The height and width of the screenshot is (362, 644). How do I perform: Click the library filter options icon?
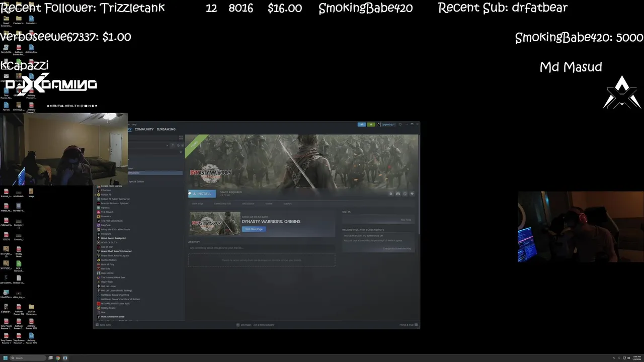pos(181,151)
